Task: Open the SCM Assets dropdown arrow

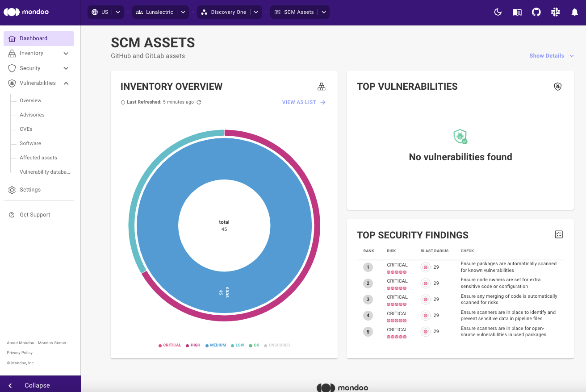Action: 323,12
